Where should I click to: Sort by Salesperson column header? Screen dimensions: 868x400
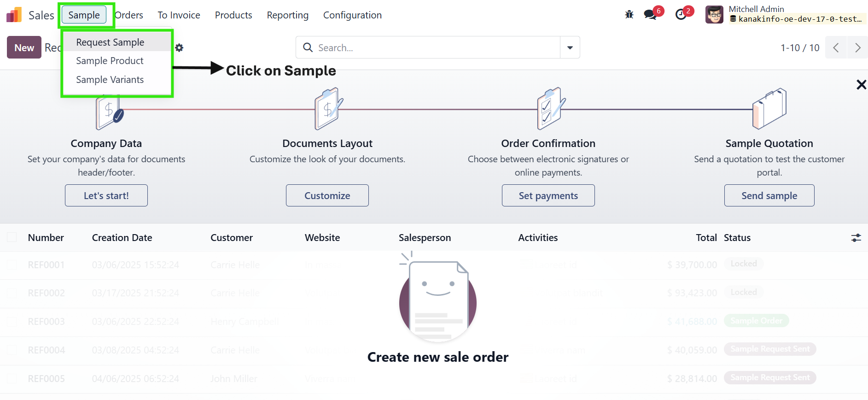425,238
